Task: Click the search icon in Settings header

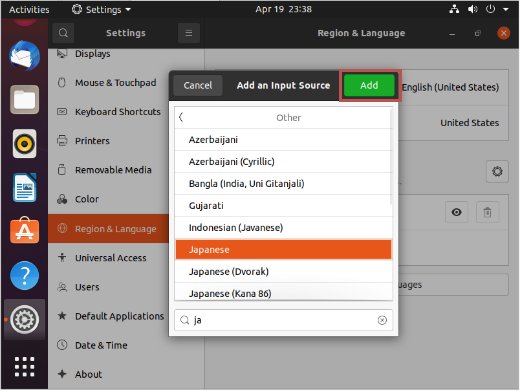Action: pos(63,33)
